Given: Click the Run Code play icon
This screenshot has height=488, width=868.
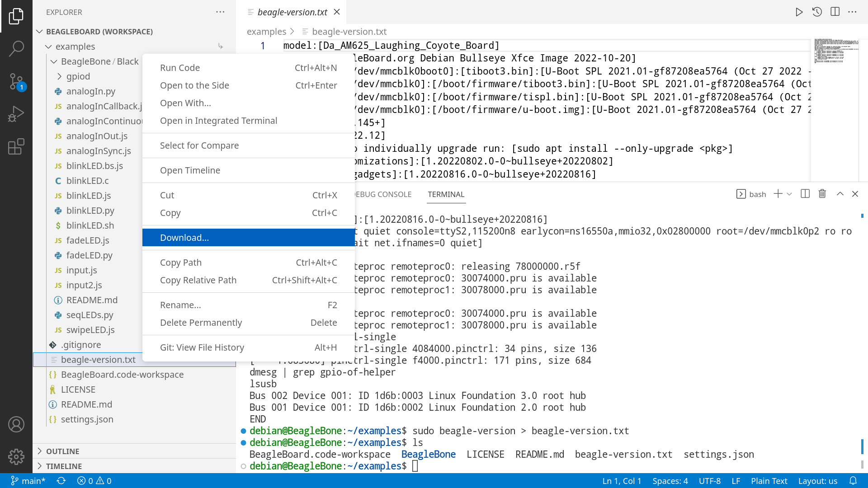Looking at the screenshot, I should point(799,12).
